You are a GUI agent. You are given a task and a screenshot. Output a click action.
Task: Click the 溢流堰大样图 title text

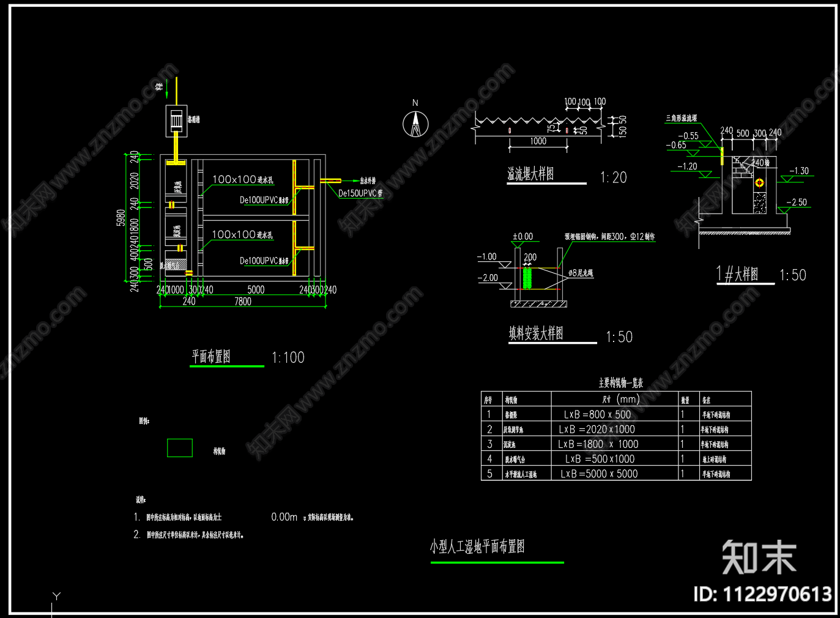coord(530,174)
